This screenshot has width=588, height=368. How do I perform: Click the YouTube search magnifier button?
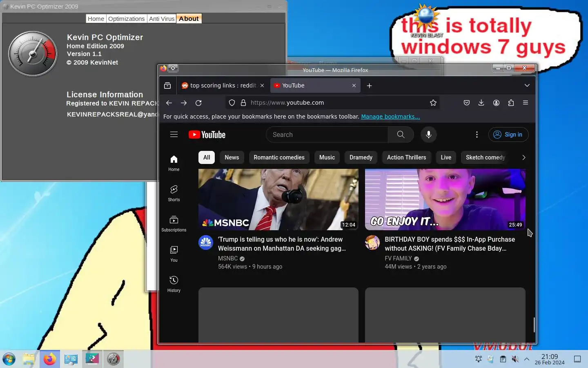(401, 135)
